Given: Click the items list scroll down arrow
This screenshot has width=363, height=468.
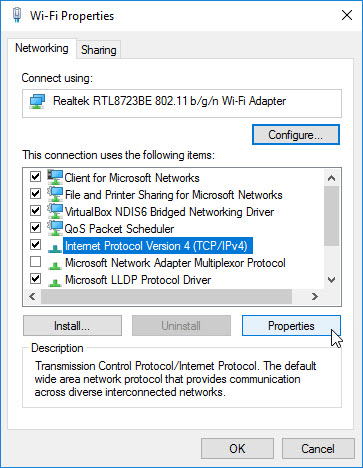Looking at the screenshot, I should coord(331,280).
